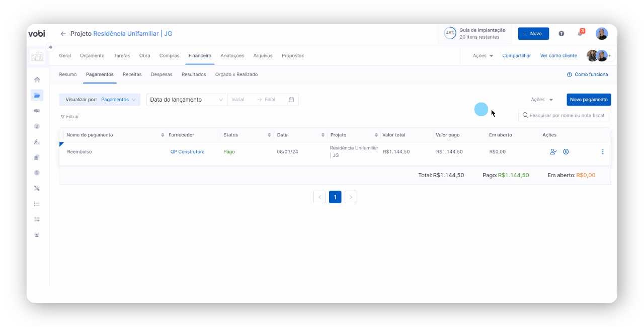This screenshot has height=327, width=644.
Task: Open the home icon in sidebar
Action: coord(37,79)
